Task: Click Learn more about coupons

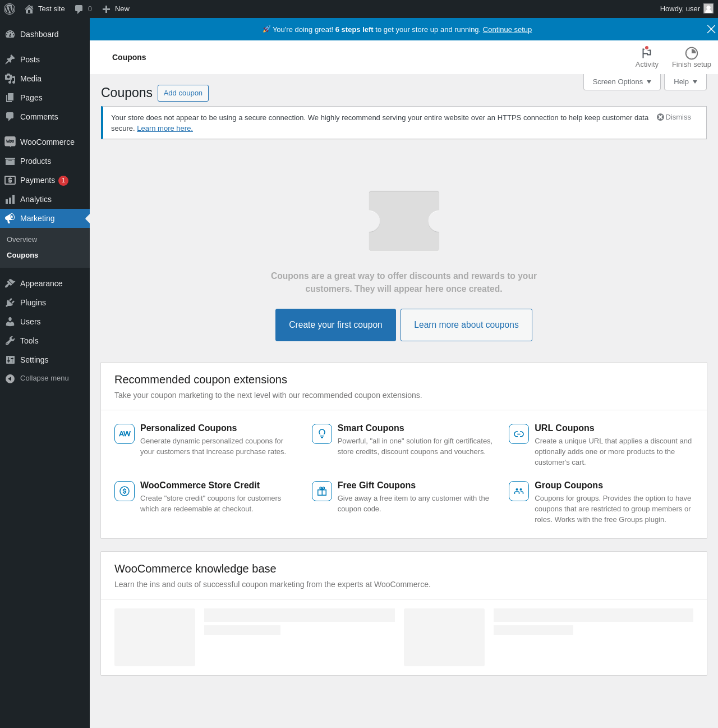Action: [466, 325]
